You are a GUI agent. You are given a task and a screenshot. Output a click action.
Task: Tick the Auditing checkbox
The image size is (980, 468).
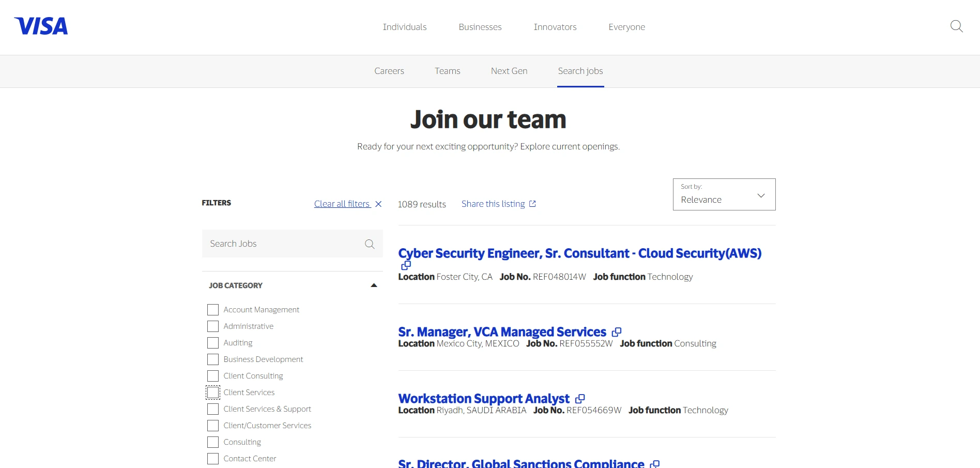coord(213,343)
